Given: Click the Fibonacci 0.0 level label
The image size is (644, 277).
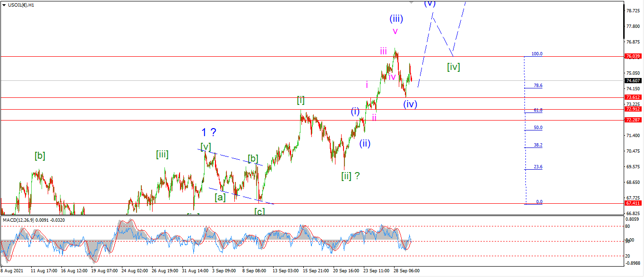Looking at the screenshot, I should pos(539,202).
